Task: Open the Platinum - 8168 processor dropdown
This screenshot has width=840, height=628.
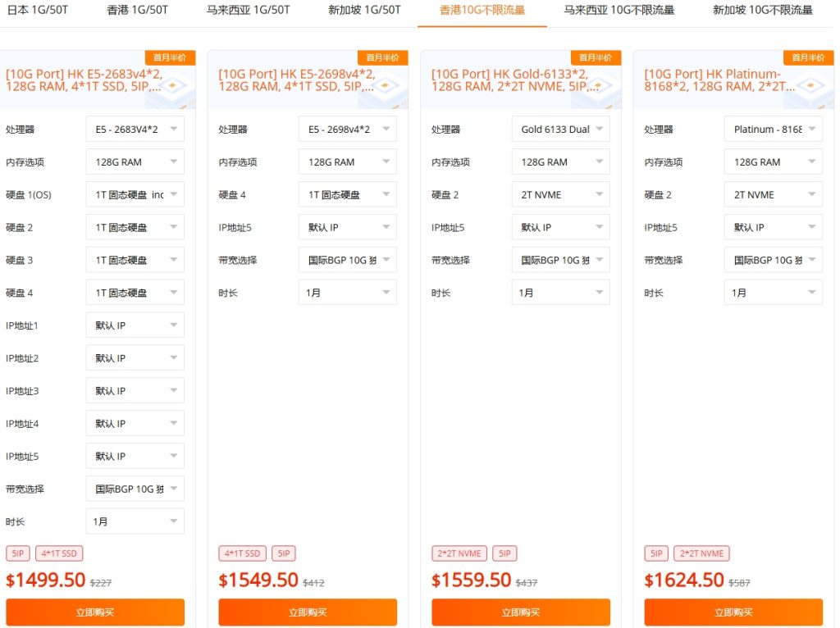Action: [x=773, y=130]
